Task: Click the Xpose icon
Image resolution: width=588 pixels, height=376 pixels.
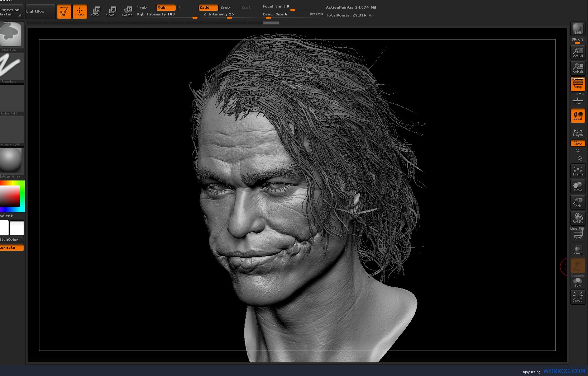Action: [578, 297]
